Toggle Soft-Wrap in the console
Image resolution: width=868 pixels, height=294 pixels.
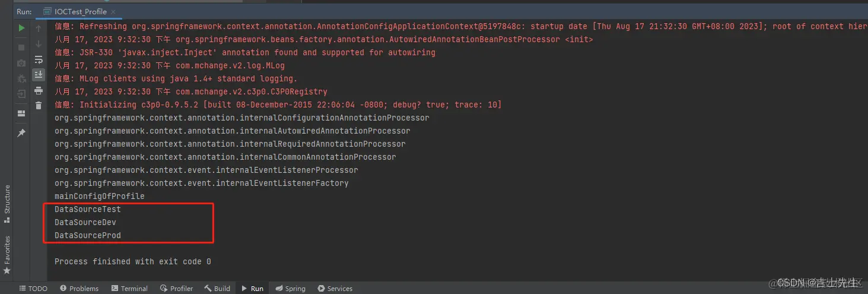coord(39,59)
